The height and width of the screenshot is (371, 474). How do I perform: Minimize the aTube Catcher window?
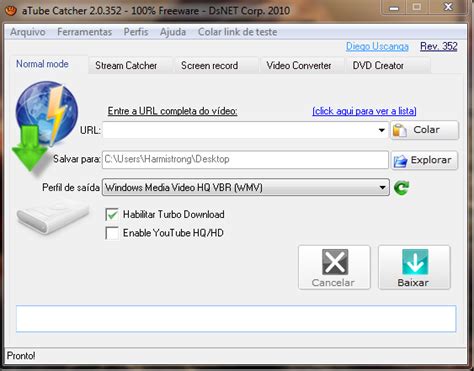pos(394,8)
